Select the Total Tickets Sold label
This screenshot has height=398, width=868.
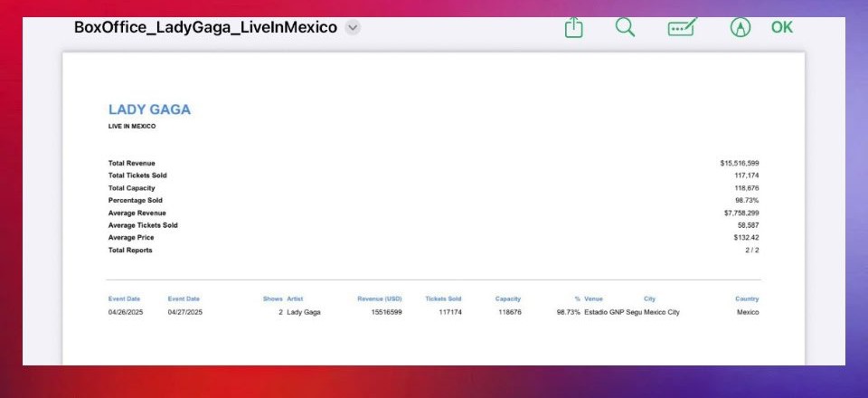pos(137,175)
